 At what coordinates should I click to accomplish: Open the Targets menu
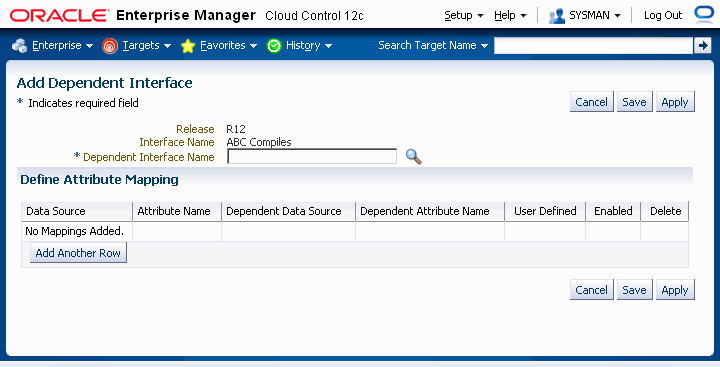click(x=146, y=45)
